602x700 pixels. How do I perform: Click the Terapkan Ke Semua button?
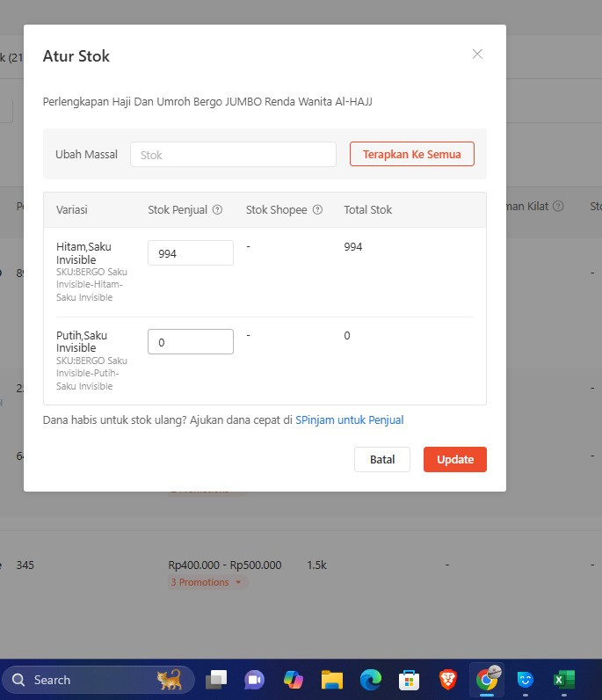[x=411, y=154]
